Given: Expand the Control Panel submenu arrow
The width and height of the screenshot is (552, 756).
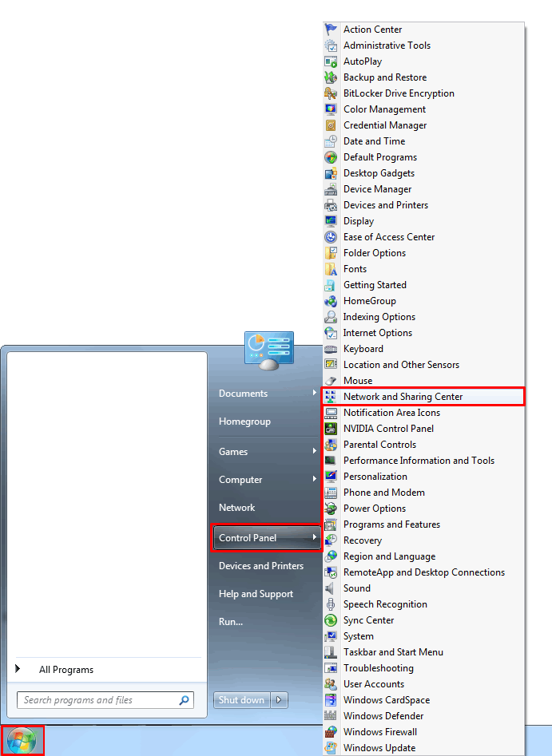Looking at the screenshot, I should pos(315,537).
